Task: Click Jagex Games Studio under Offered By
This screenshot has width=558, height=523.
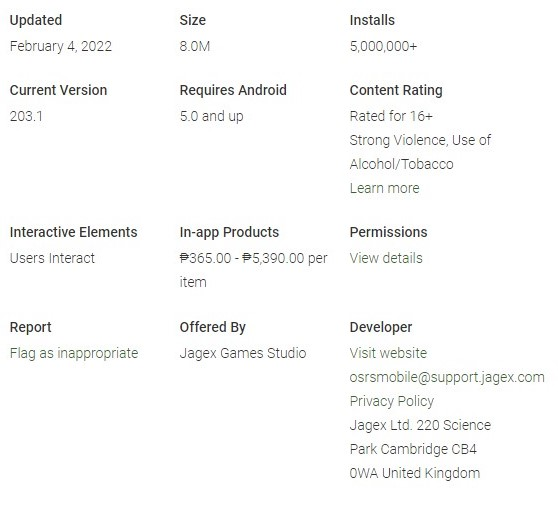Action: click(243, 353)
